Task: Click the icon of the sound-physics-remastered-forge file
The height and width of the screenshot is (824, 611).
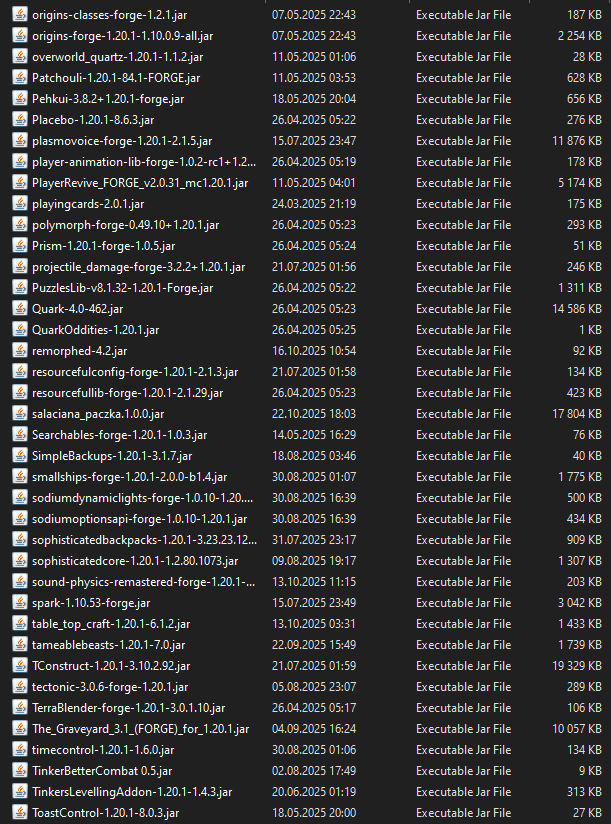Action: 19,582
